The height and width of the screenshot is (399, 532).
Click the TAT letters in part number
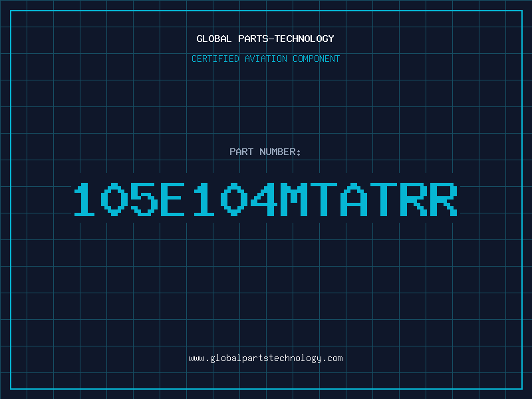pos(354,199)
